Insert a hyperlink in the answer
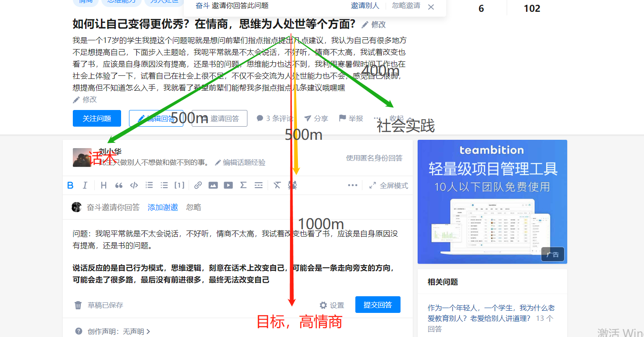Image resolution: width=644 pixels, height=337 pixels. (197, 185)
